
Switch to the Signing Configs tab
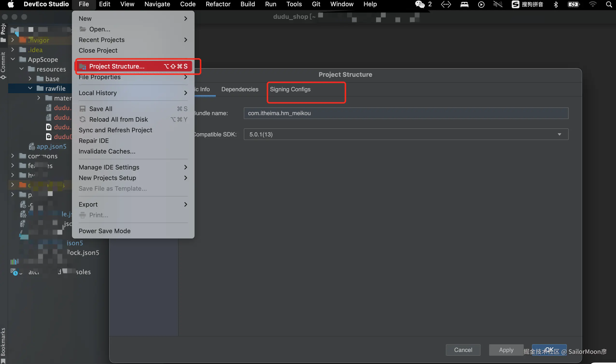[x=290, y=89]
